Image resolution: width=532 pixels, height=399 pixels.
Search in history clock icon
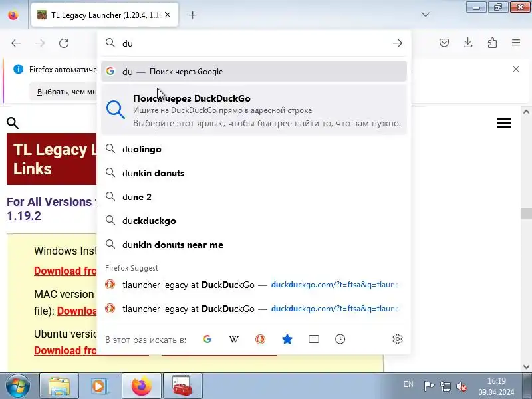(x=340, y=339)
